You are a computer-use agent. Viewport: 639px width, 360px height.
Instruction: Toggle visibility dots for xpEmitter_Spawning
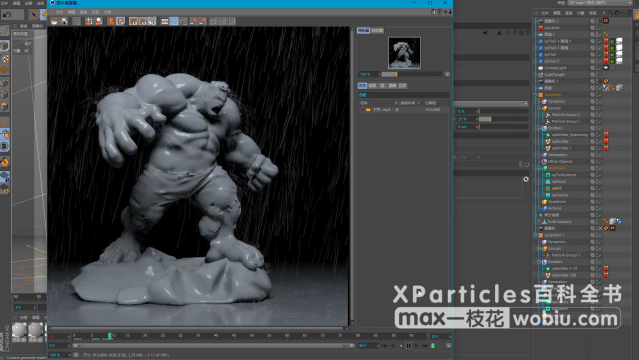(x=597, y=135)
